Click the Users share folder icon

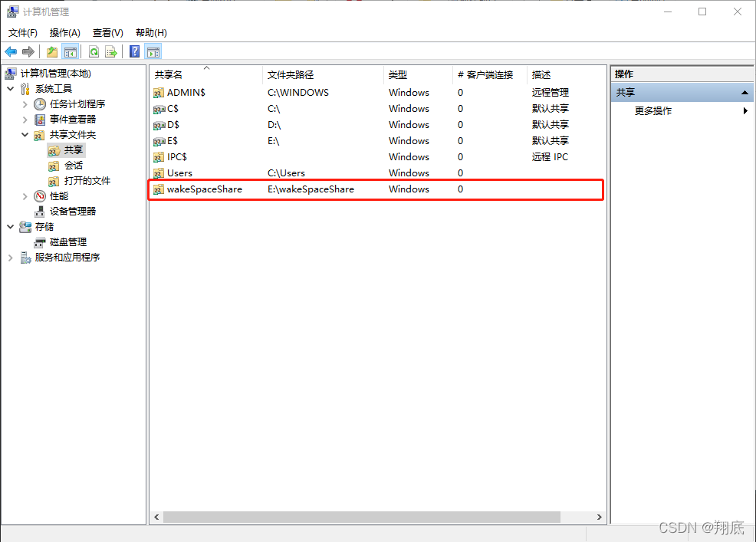[x=159, y=173]
